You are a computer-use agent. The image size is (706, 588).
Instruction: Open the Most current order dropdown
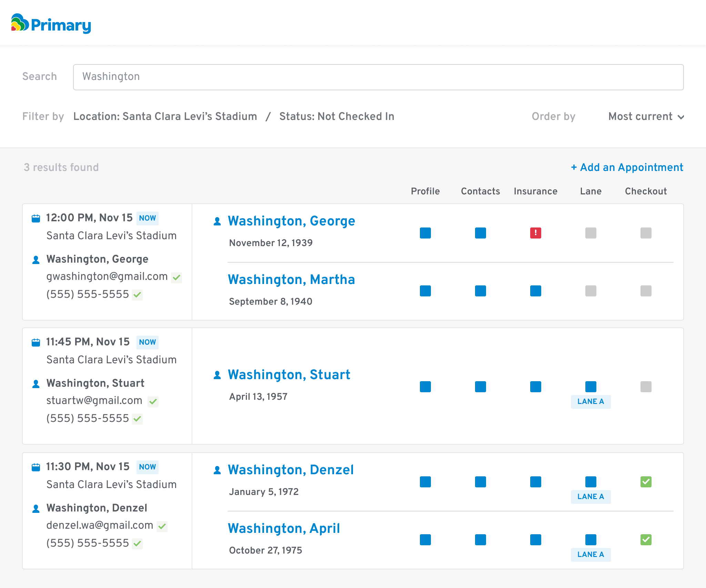click(646, 116)
